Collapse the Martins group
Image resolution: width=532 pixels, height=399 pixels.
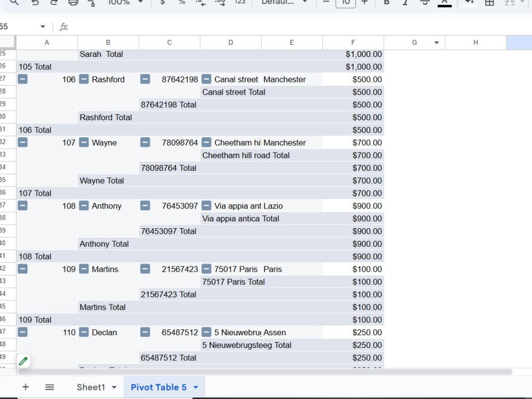(84, 269)
